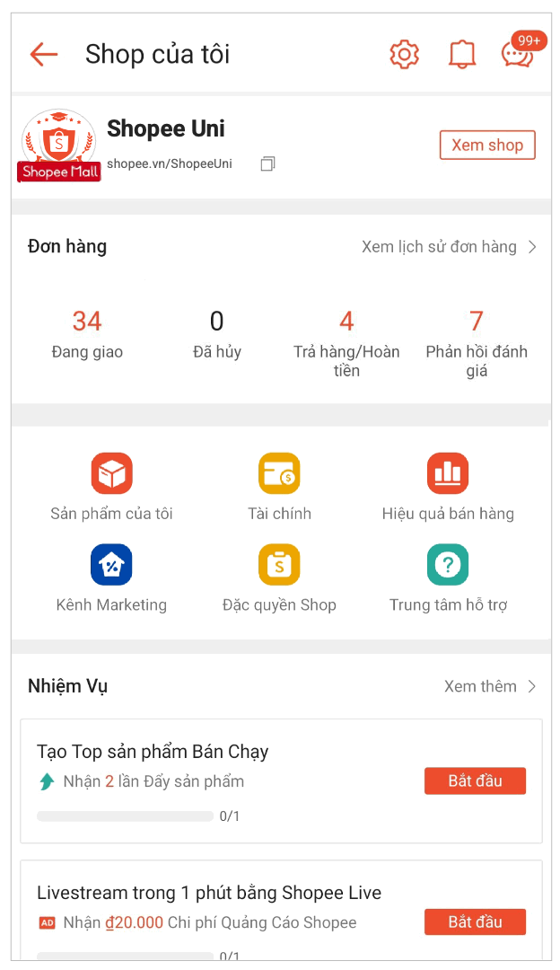Open Hiệu quả bán hàng chart icon

[448, 473]
